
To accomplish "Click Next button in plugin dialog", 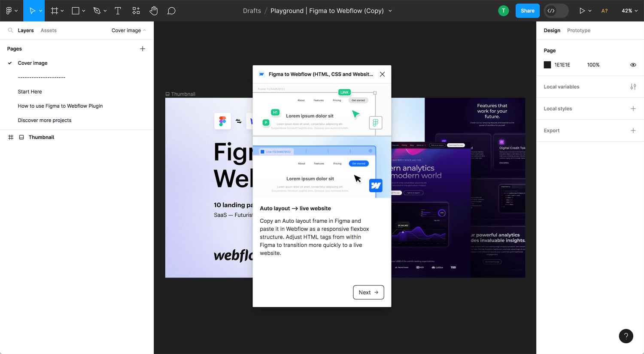I will (368, 292).
